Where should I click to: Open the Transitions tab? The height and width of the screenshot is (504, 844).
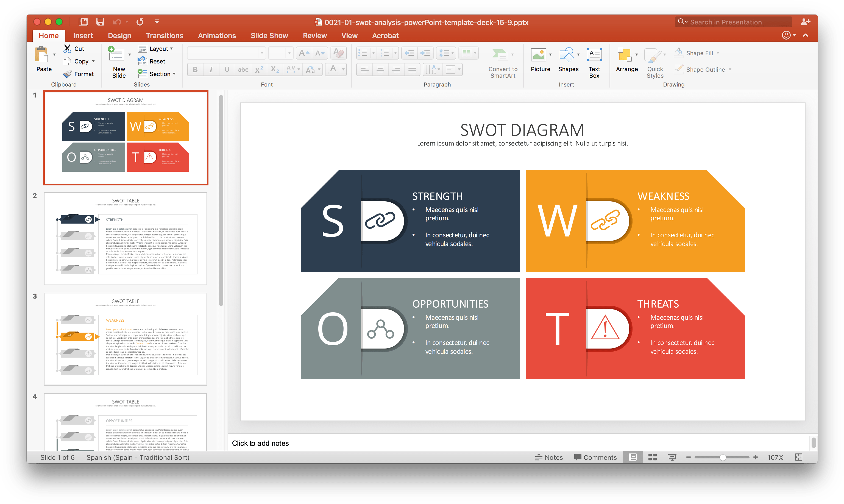[x=164, y=36]
